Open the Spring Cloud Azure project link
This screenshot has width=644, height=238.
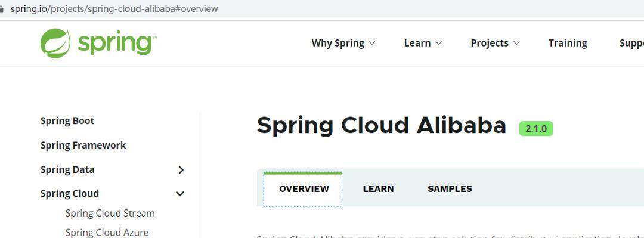107,232
